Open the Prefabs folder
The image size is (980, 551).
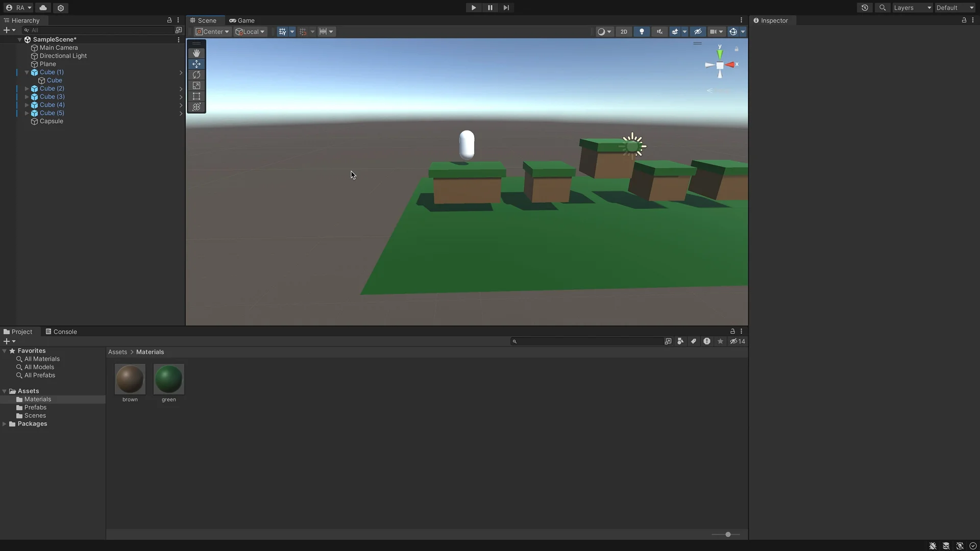point(35,408)
